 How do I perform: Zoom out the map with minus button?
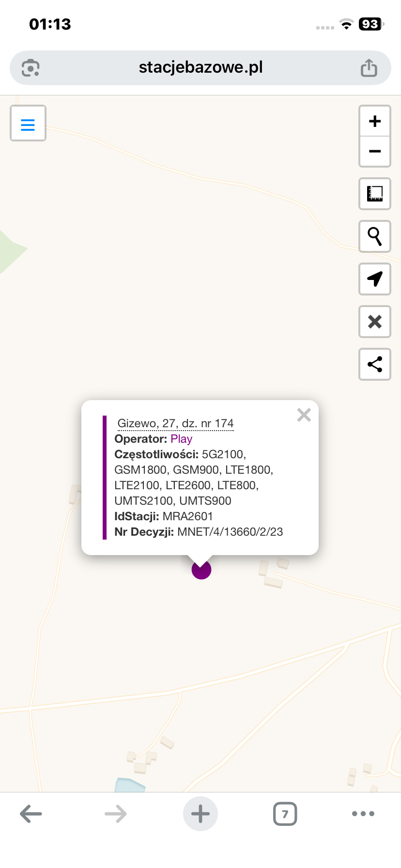click(375, 152)
